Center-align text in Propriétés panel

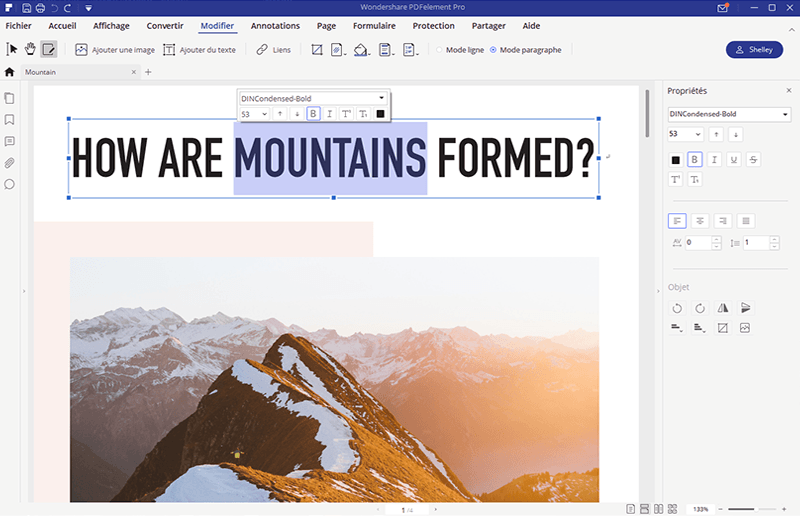pyautogui.click(x=701, y=220)
